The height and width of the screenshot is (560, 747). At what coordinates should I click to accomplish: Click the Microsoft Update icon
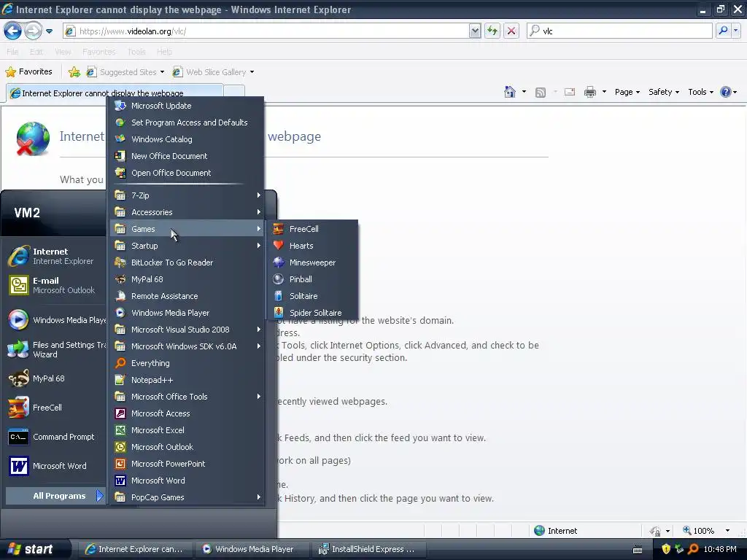(120, 106)
